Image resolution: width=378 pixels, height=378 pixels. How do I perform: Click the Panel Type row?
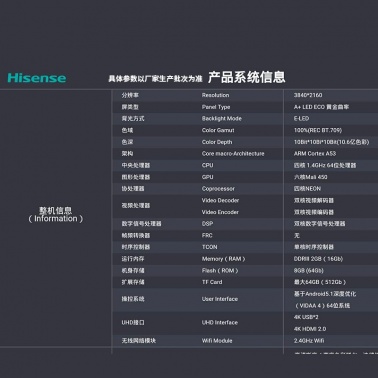[245, 107]
